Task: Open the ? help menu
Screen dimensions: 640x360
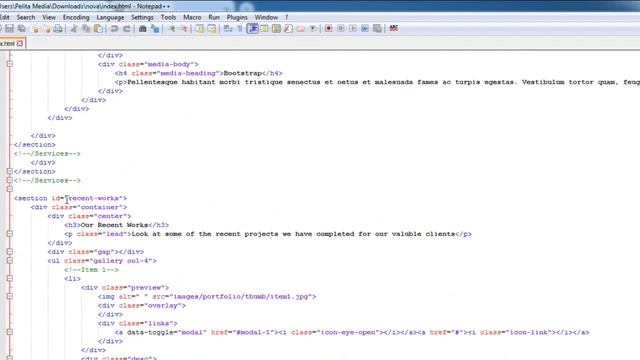Action: [287, 18]
